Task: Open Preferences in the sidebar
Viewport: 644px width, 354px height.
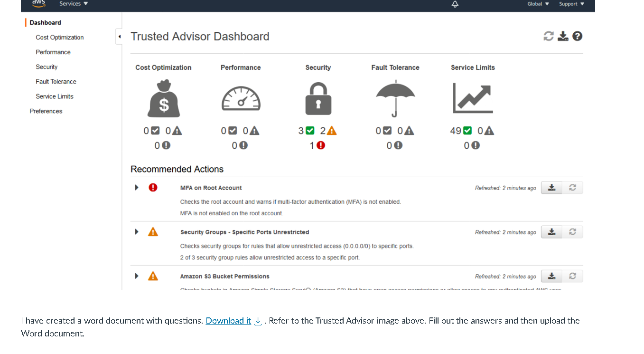Action: pos(46,111)
